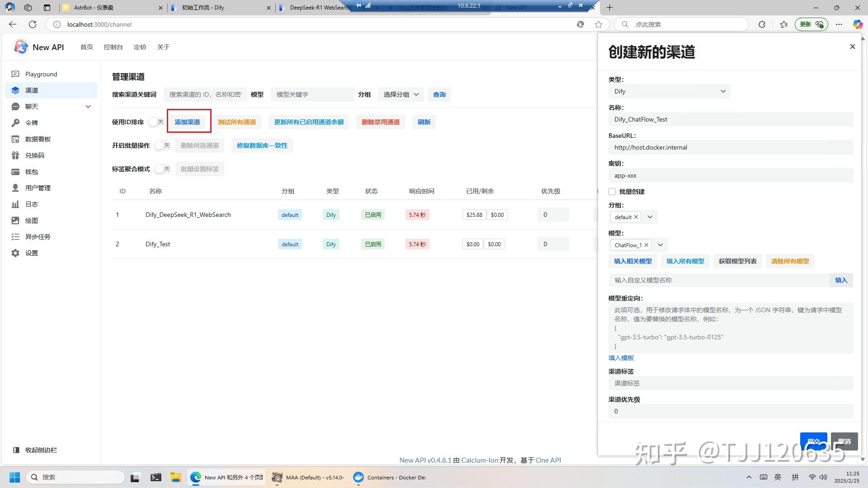This screenshot has height=488, width=868.
Task: Expand the 选择分组 dropdown
Action: [400, 94]
